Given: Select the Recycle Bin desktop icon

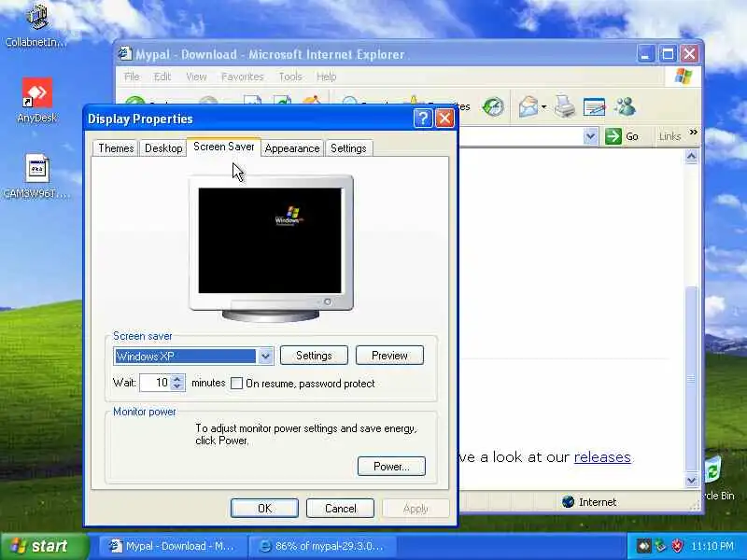Looking at the screenshot, I should tap(713, 479).
